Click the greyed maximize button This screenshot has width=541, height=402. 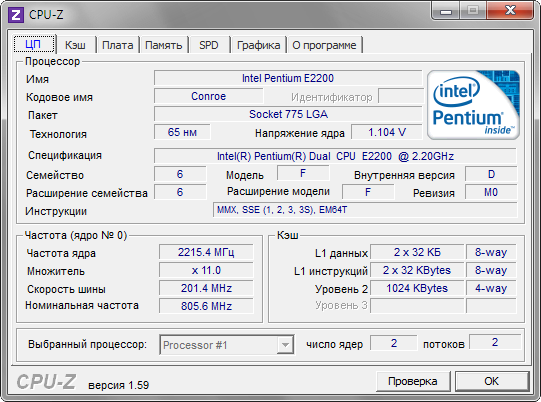point(473,11)
